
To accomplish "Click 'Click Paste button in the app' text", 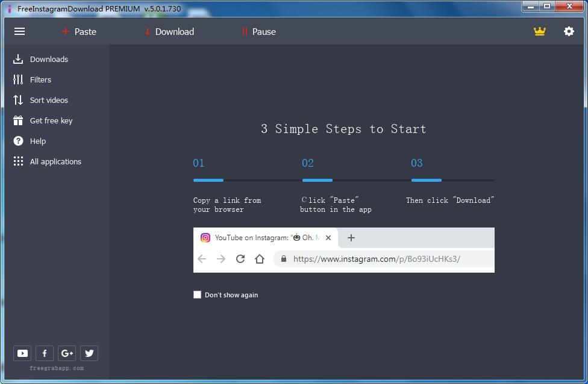I will (x=336, y=205).
